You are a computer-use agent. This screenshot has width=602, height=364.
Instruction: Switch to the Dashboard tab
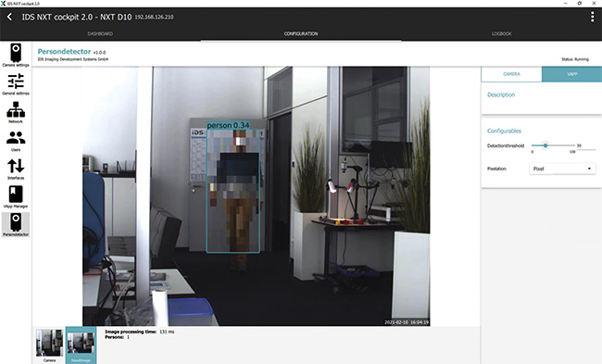[x=100, y=33]
